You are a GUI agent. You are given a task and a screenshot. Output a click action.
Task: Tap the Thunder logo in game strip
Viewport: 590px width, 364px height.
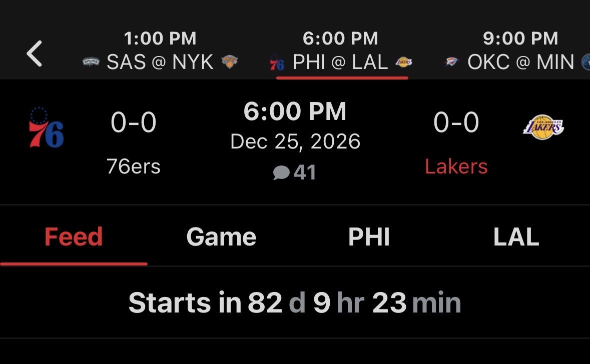[451, 61]
